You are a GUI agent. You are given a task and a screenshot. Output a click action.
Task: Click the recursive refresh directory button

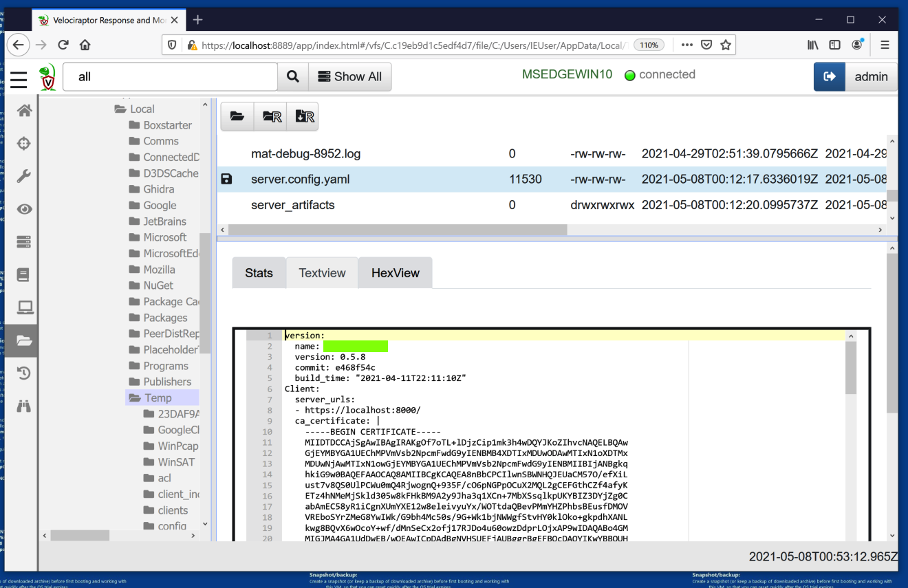270,116
